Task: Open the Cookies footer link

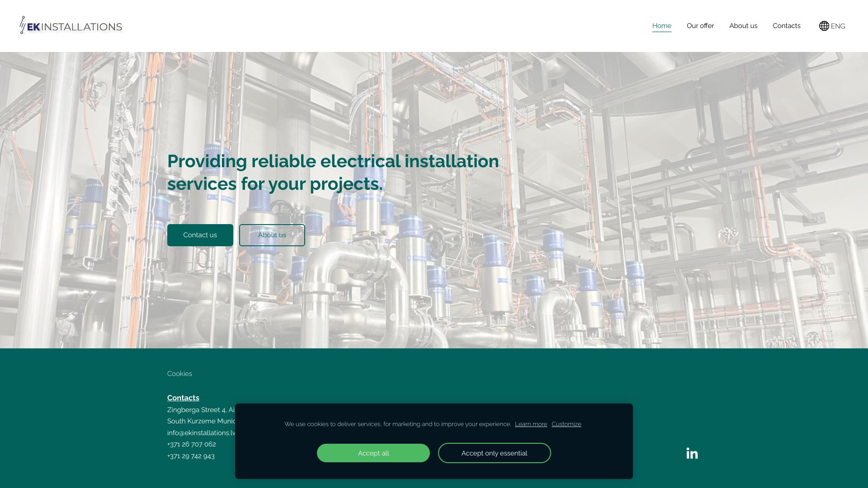Action: click(x=179, y=374)
